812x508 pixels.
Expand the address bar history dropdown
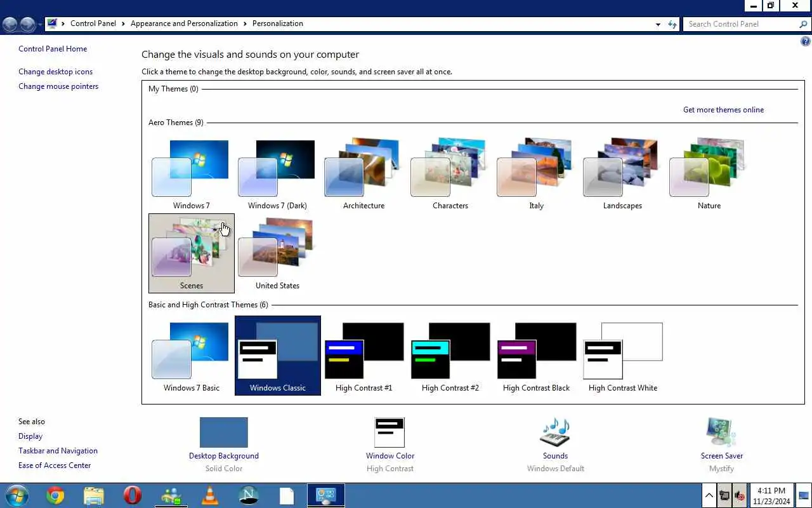658,24
